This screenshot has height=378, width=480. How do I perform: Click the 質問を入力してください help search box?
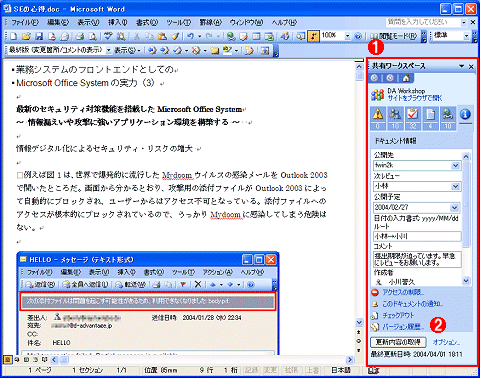point(426,22)
